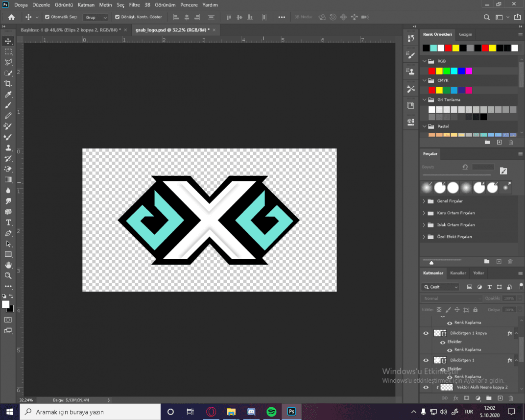Click the Home icon in options bar
Screen dimensions: 525x420
pyautogui.click(x=11, y=17)
